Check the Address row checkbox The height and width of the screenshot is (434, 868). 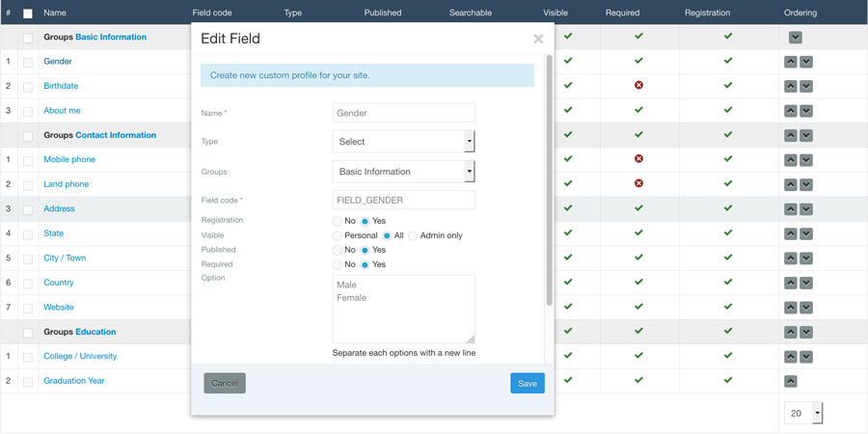28,210
